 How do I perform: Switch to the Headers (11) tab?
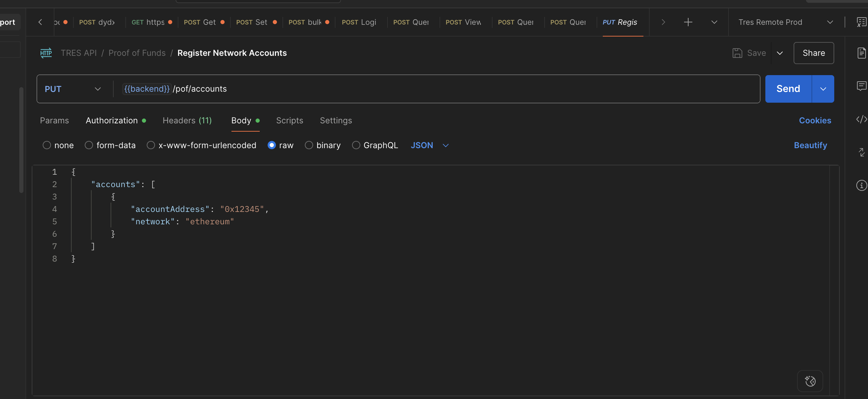point(187,121)
